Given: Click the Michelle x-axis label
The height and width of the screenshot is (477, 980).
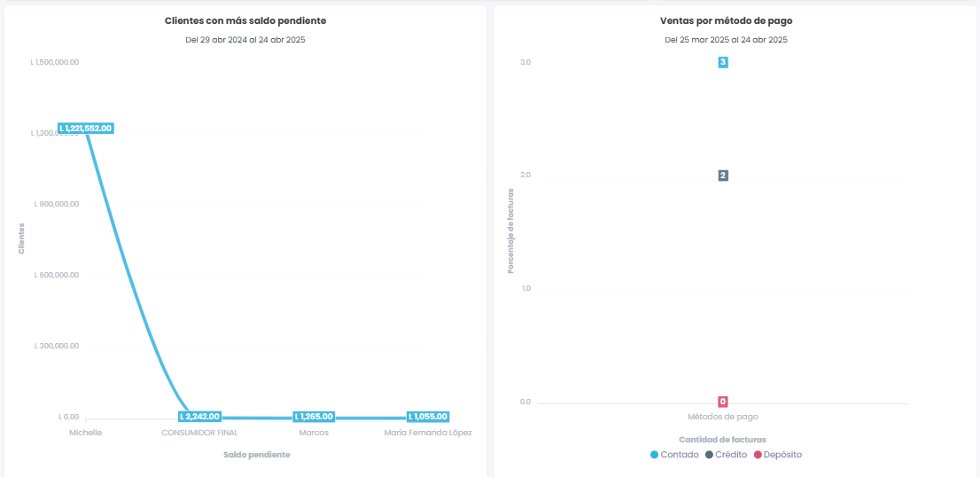Looking at the screenshot, I should (x=86, y=433).
